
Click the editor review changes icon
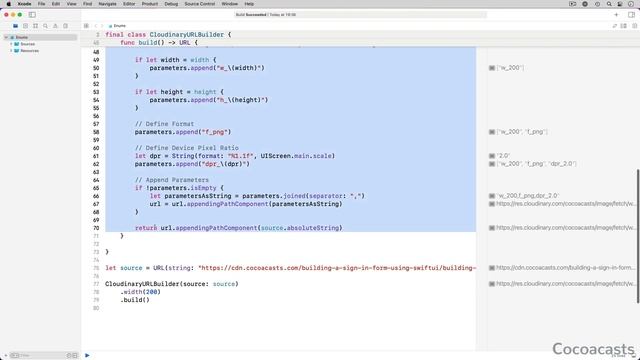click(615, 26)
